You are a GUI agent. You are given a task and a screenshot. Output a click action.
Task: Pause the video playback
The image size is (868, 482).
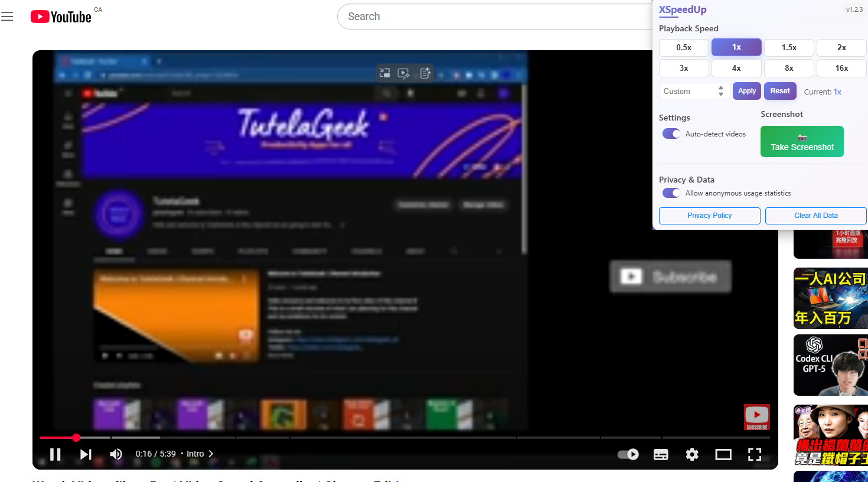point(55,454)
